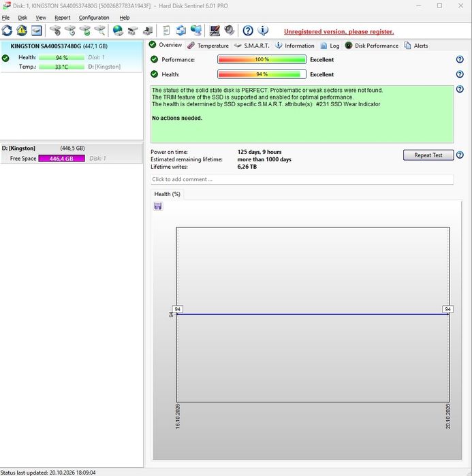Click the question mark help toolbar icon
The height and width of the screenshot is (476, 472).
tap(248, 31)
